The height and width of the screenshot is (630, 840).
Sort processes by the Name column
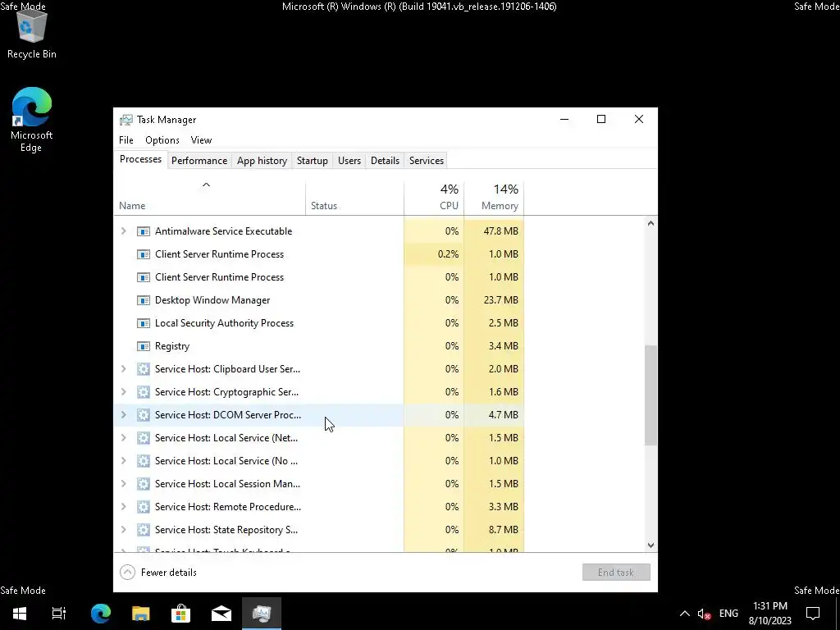pos(209,199)
